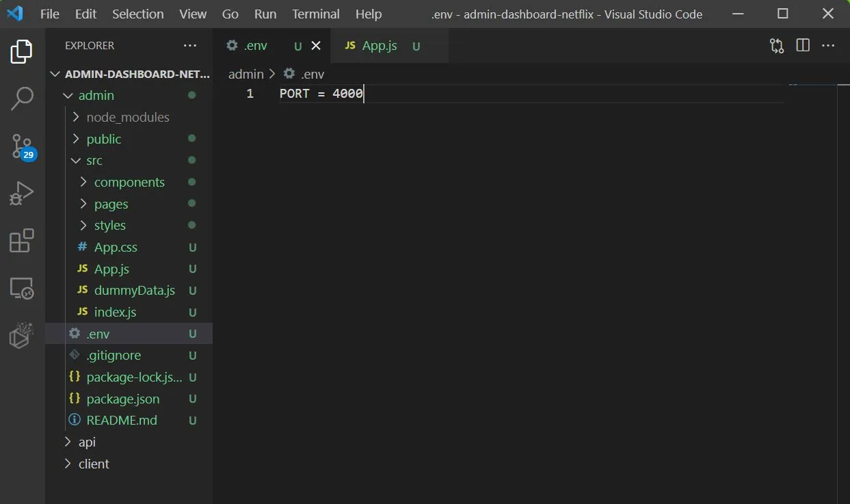The image size is (850, 504).
Task: Click the VS Code logo icon
Action: pos(15,14)
